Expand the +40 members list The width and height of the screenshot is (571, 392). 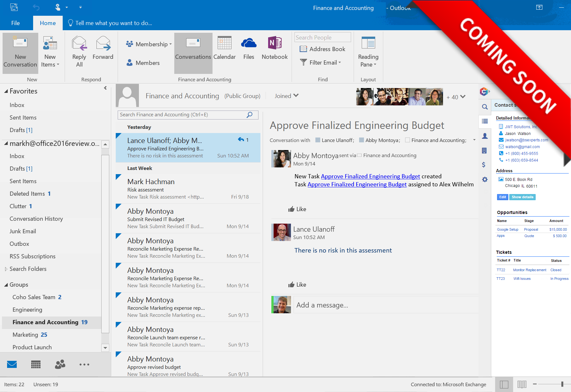[456, 97]
